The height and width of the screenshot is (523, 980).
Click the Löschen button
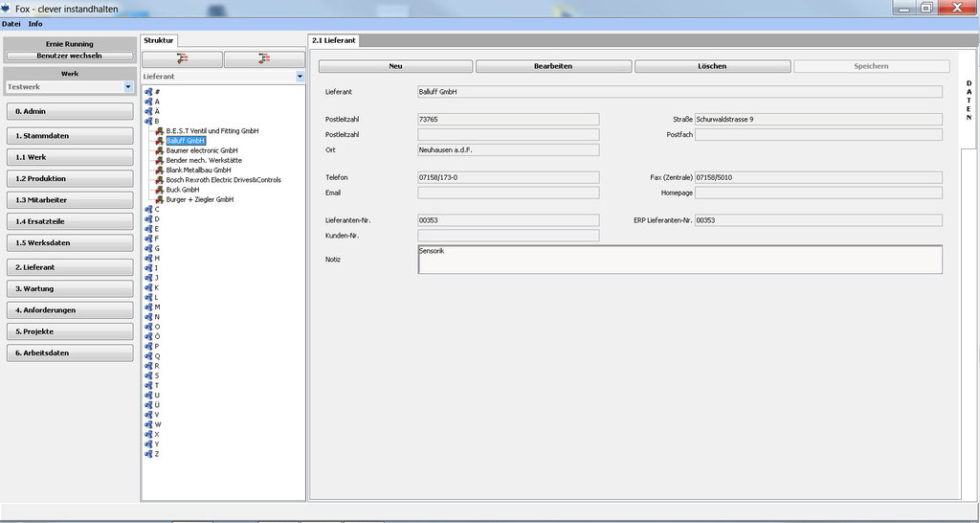712,66
